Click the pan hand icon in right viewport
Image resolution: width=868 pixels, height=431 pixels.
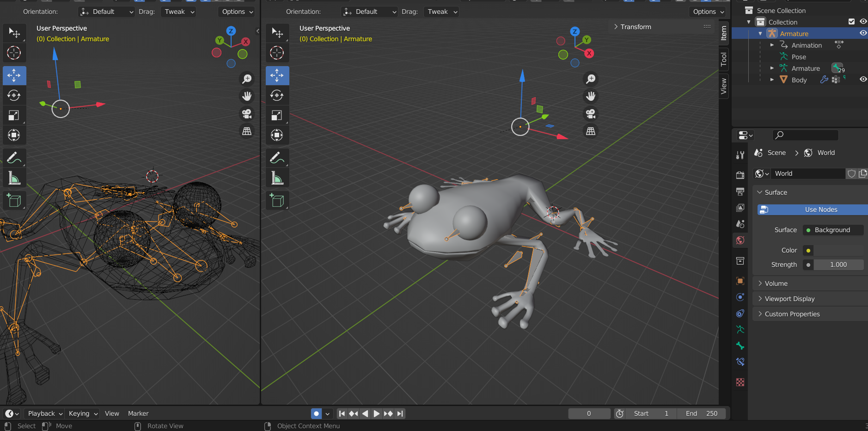[x=591, y=96]
